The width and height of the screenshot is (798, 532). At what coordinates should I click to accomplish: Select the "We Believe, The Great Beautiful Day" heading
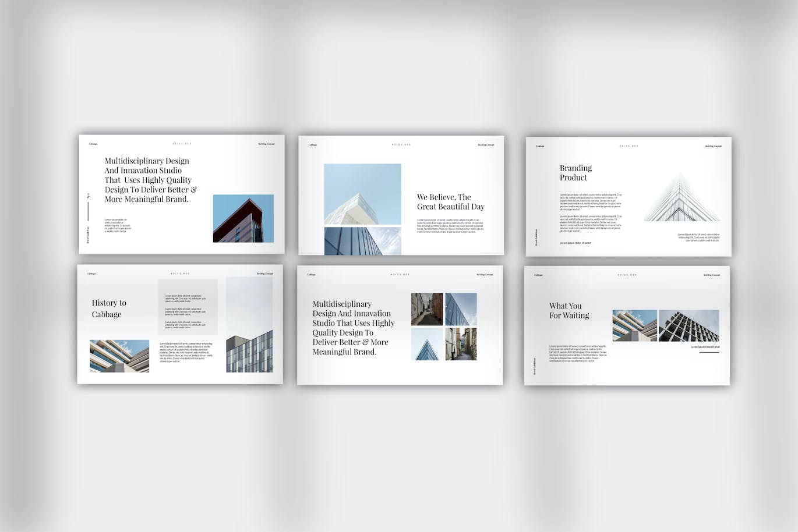(x=450, y=202)
